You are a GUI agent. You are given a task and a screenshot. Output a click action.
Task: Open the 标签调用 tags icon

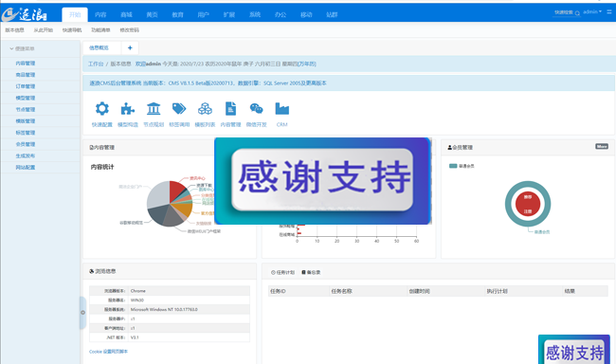click(179, 108)
